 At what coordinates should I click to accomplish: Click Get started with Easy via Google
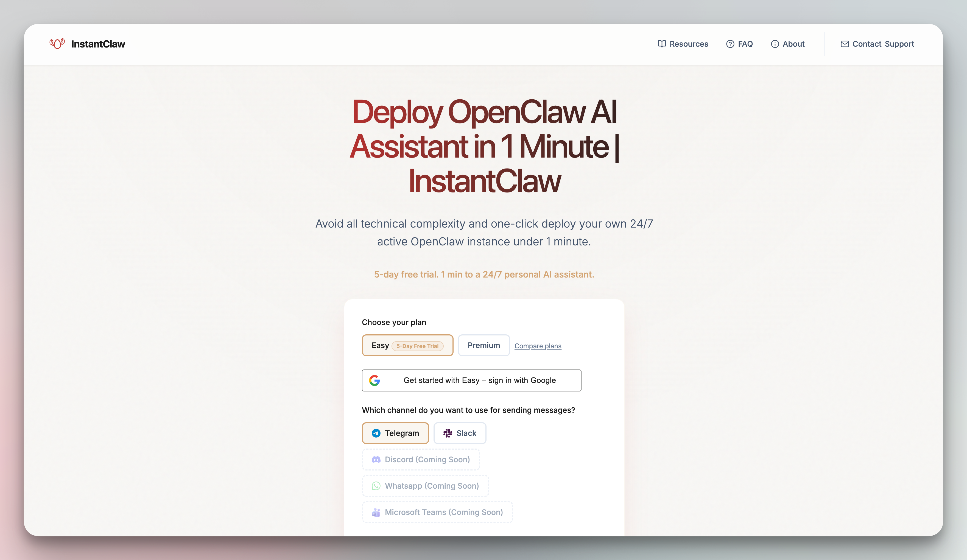[x=472, y=380]
